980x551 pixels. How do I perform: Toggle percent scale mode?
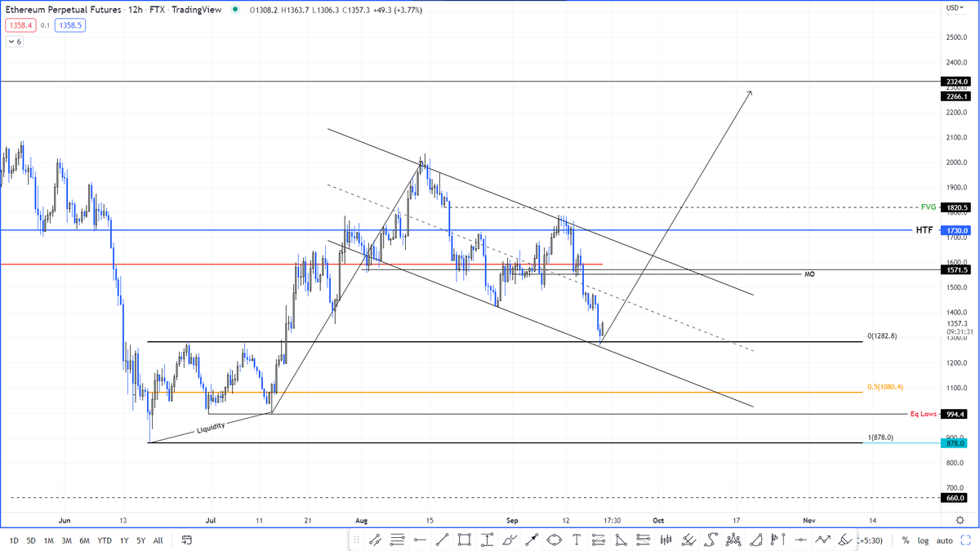906,540
